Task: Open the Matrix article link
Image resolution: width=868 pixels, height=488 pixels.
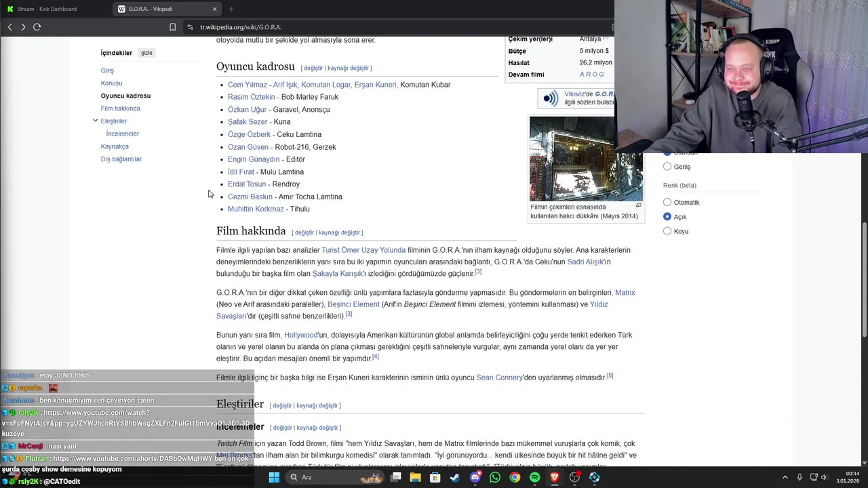Action: pos(625,293)
